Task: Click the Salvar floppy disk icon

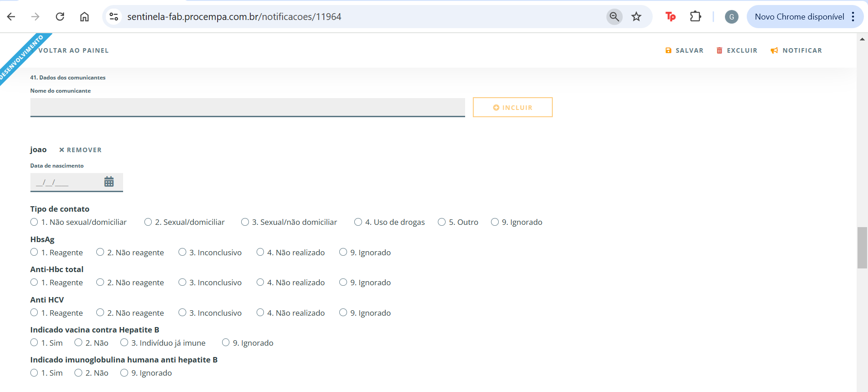Action: 668,50
